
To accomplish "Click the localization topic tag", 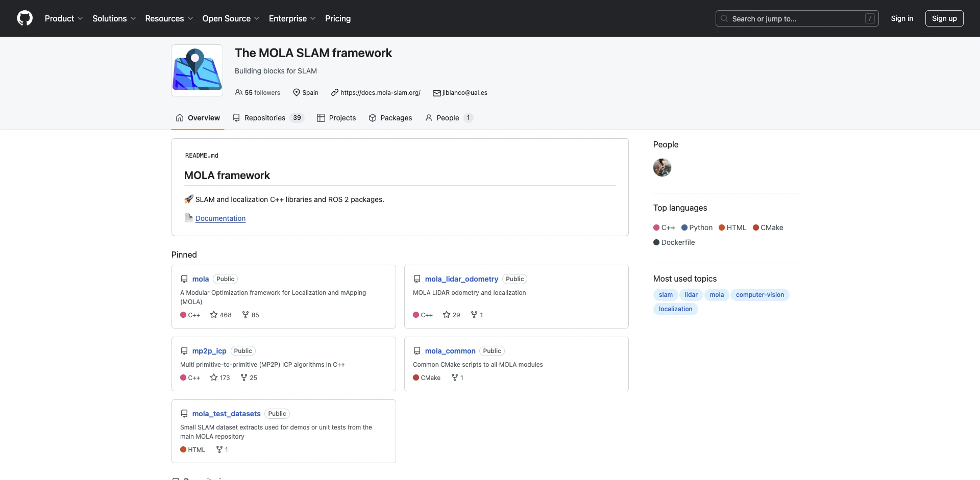I will pyautogui.click(x=676, y=309).
